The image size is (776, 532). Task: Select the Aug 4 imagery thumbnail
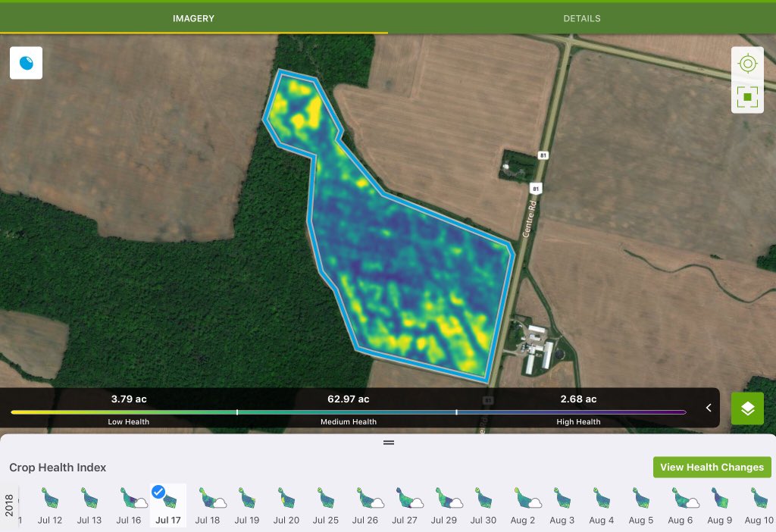point(601,505)
